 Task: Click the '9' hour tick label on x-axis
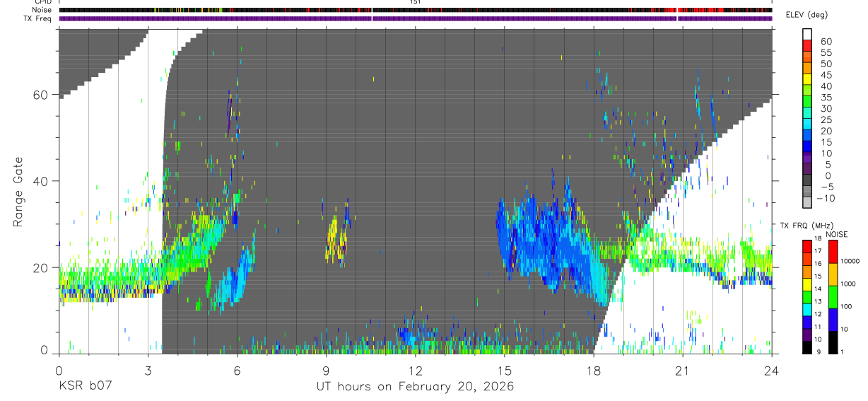click(326, 371)
